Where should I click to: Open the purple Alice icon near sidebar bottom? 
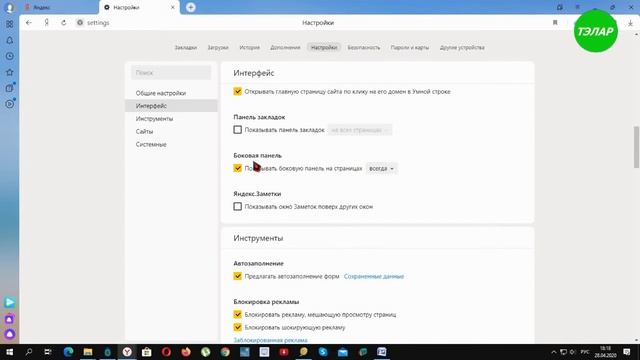(9, 319)
